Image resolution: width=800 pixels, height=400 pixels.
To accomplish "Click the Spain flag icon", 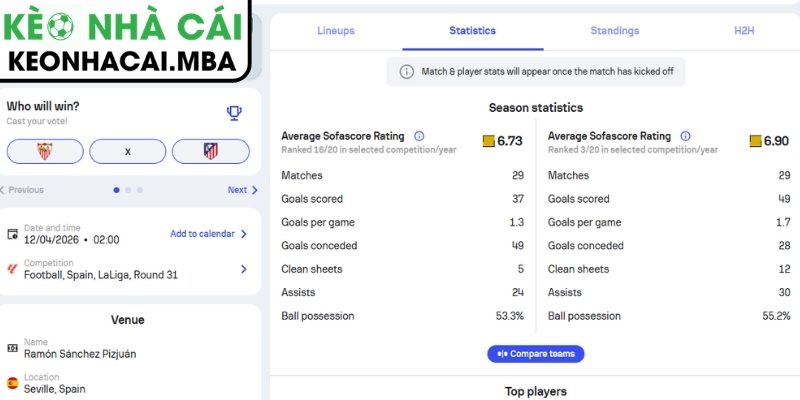I will pyautogui.click(x=12, y=383).
